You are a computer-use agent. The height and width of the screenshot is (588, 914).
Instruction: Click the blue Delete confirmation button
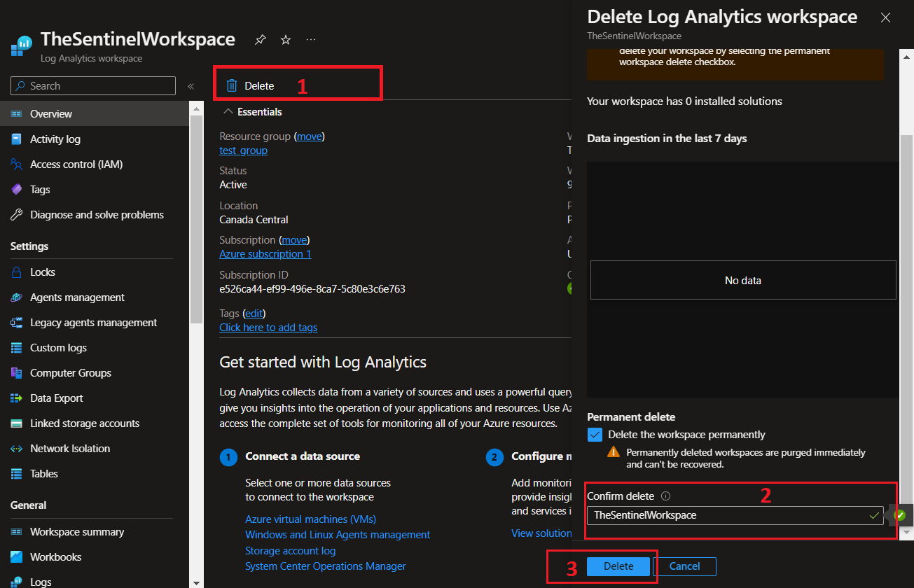tap(618, 566)
